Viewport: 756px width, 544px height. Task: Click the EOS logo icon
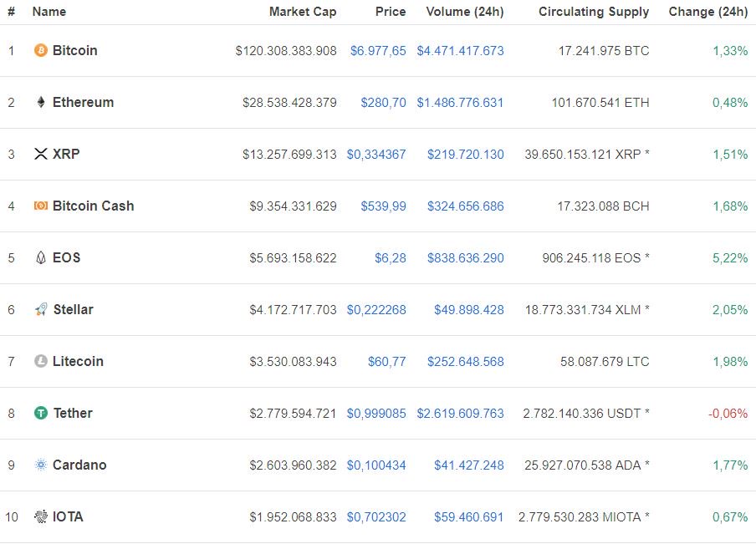41,257
